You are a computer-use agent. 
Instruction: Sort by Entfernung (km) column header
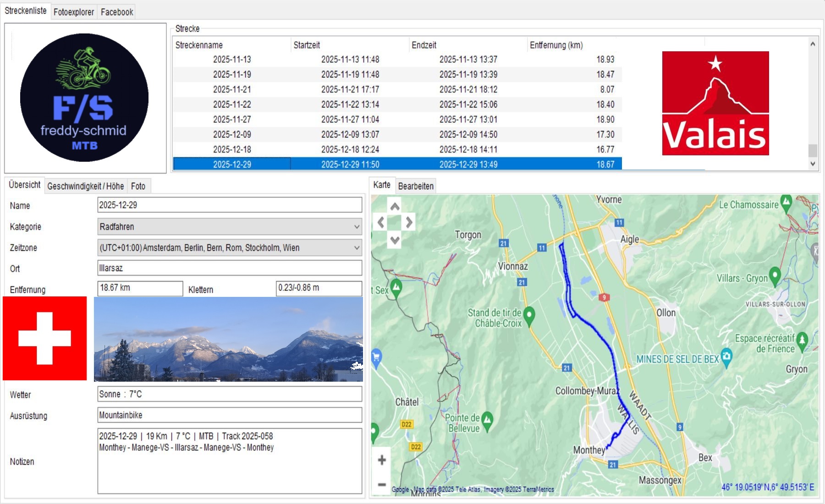click(x=556, y=45)
